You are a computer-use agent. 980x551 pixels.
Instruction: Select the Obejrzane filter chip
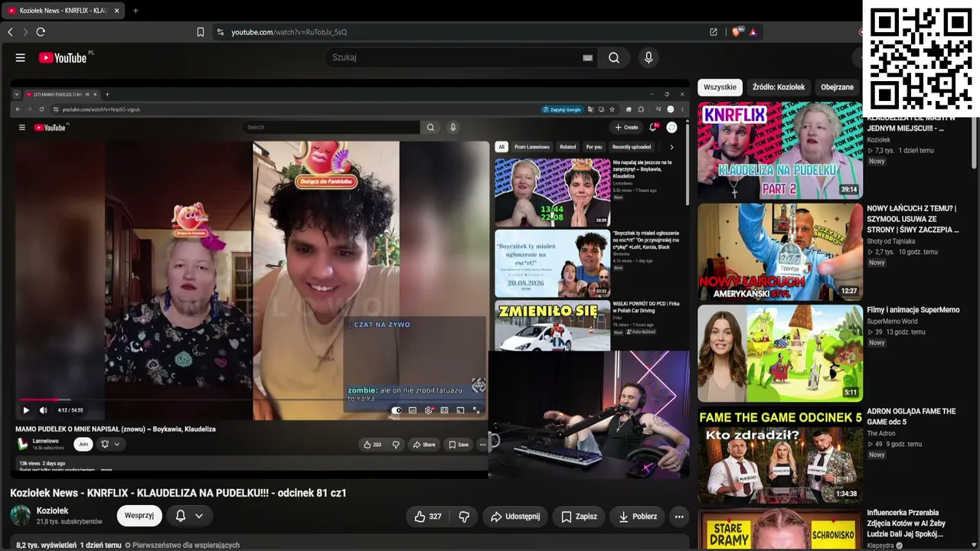click(x=837, y=87)
